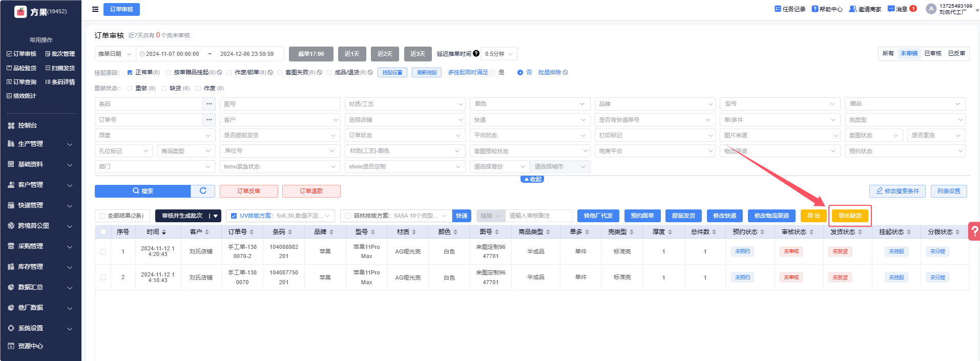The image size is (980, 361).
Task: Open 帮助中心 help center icon
Action: pyautogui.click(x=815, y=9)
